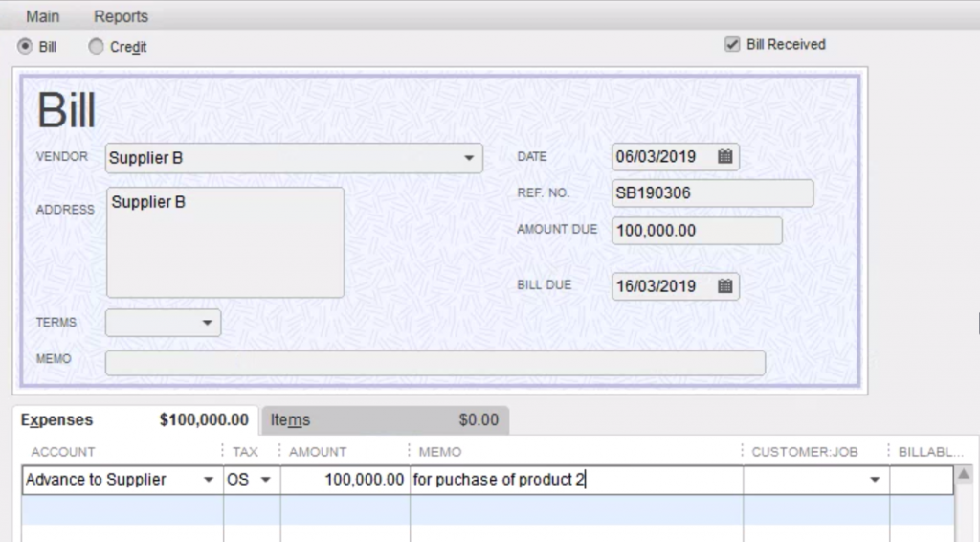Expand the Vendor dropdown list
Image resolution: width=980 pixels, height=542 pixels.
coord(469,158)
